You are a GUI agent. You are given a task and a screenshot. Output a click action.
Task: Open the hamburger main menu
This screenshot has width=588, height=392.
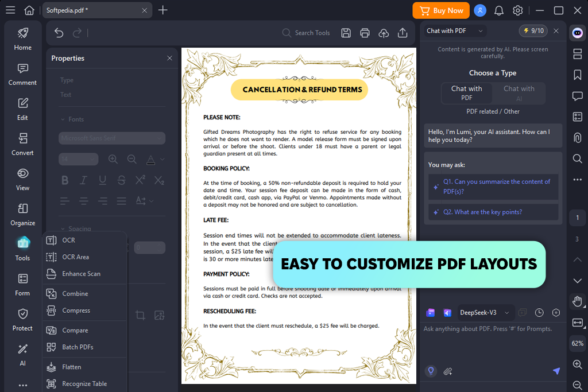coord(10,10)
